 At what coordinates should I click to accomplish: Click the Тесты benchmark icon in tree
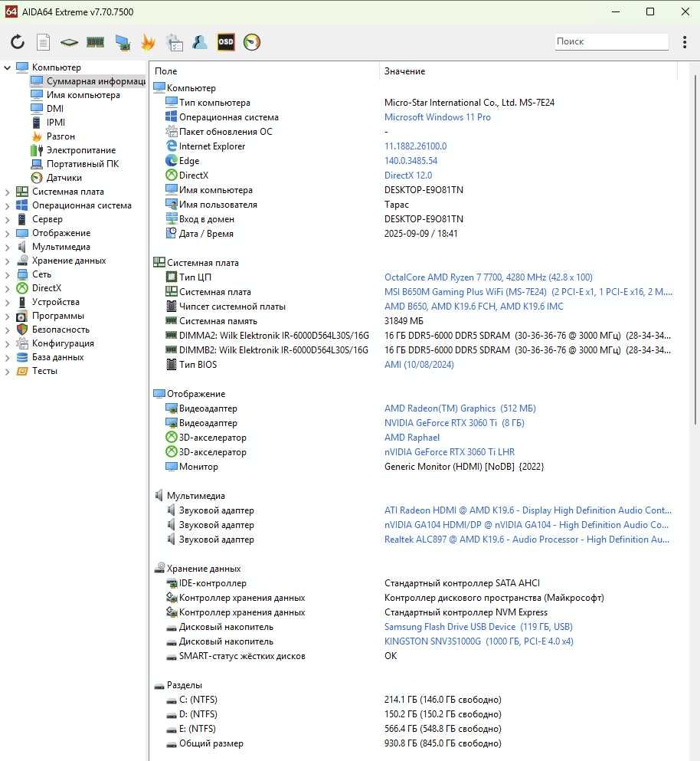pos(22,371)
